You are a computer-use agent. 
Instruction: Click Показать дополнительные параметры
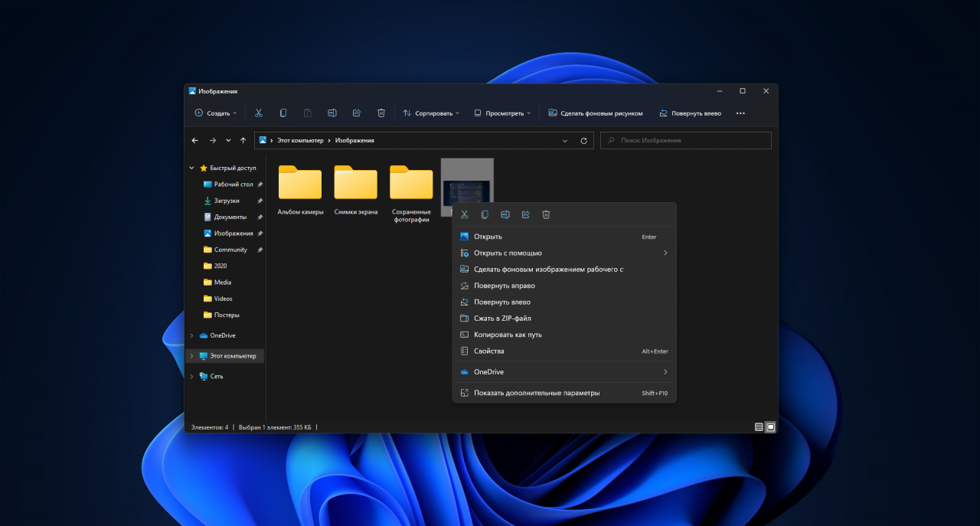point(536,394)
